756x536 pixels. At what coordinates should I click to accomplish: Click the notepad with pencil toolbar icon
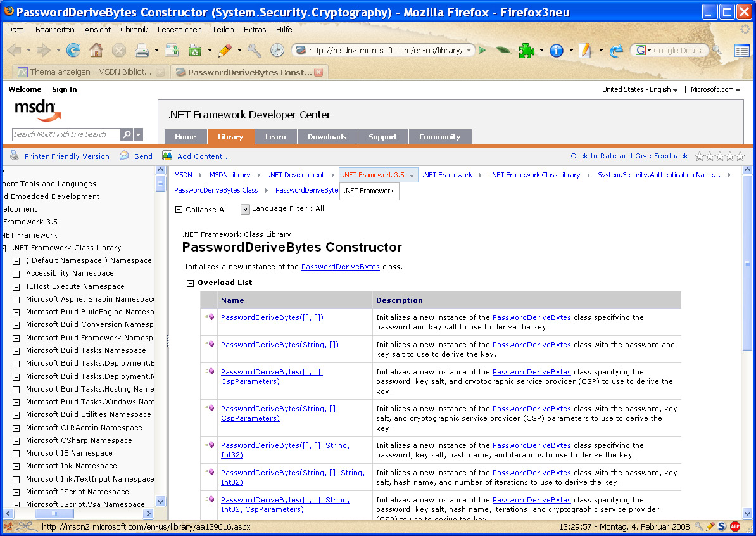585,50
